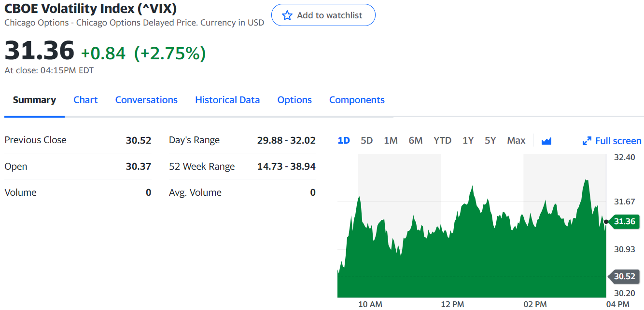The width and height of the screenshot is (644, 310).
Task: Click the 52 Week Range value 14.73 - 38.94
Action: (x=286, y=166)
